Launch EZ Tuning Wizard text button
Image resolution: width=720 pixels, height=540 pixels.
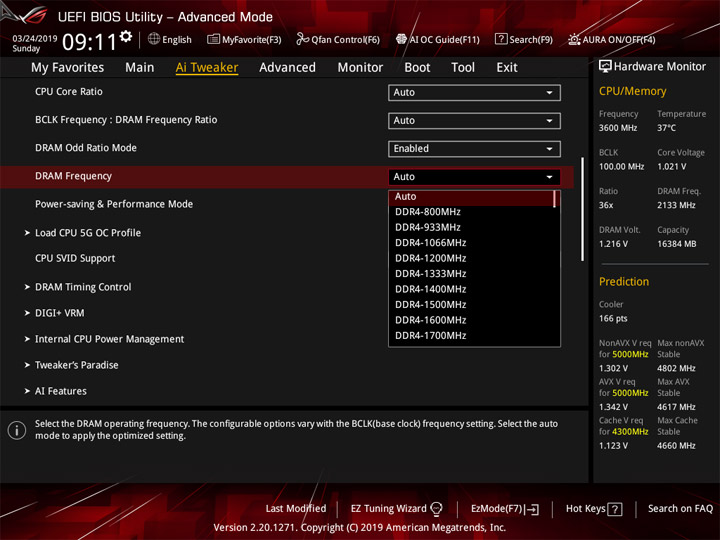[x=388, y=509]
